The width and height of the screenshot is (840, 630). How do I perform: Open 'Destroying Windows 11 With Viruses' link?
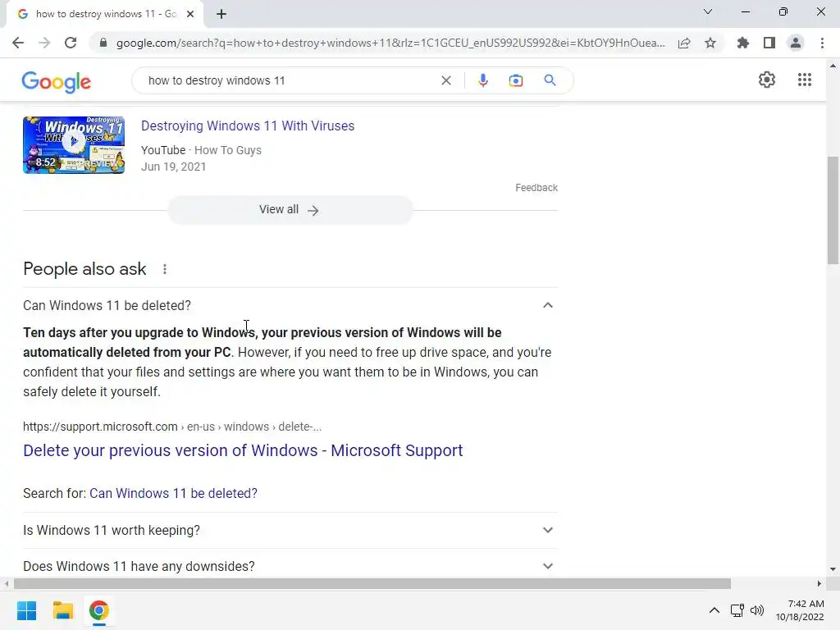[x=248, y=126]
